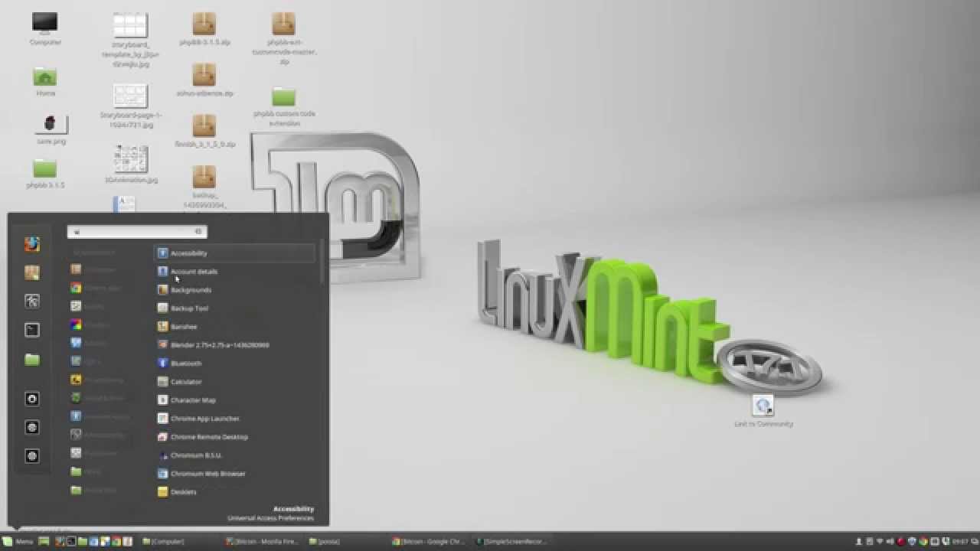Select Storyboard-page-1-1024x731.jpg desktop file

130,106
